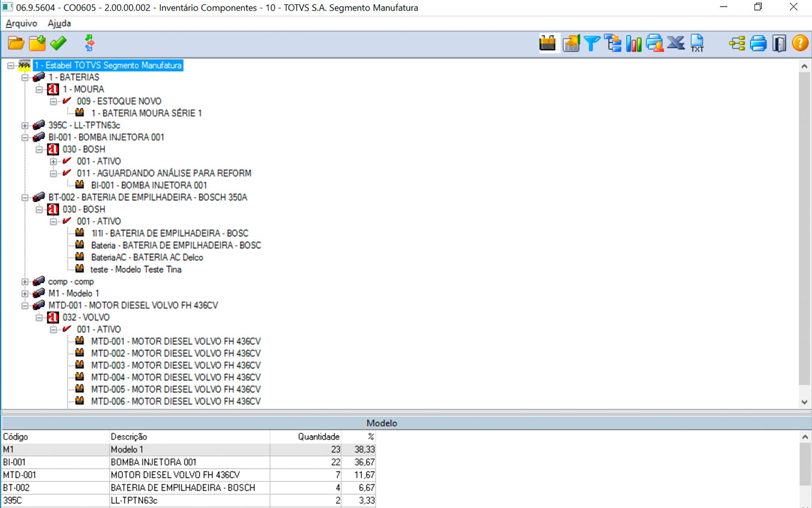The image size is (812, 508).
Task: Click the yellow hierarchy diagram icon
Action: click(x=737, y=43)
